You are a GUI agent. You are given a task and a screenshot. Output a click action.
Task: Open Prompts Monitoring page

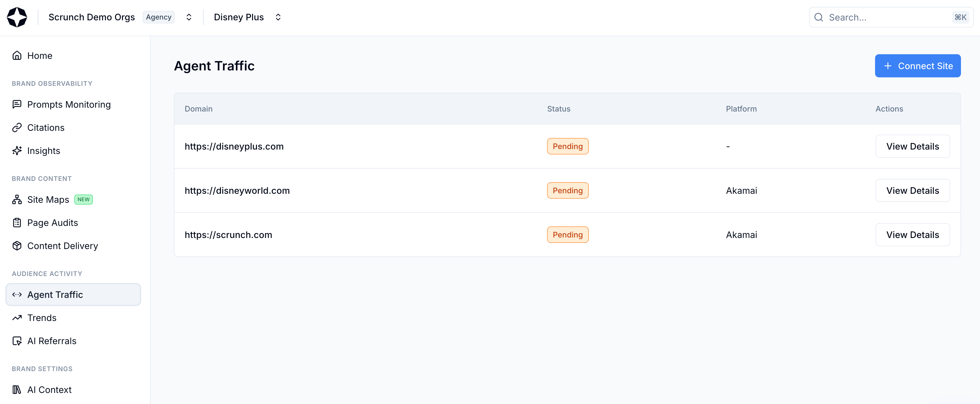[73, 105]
